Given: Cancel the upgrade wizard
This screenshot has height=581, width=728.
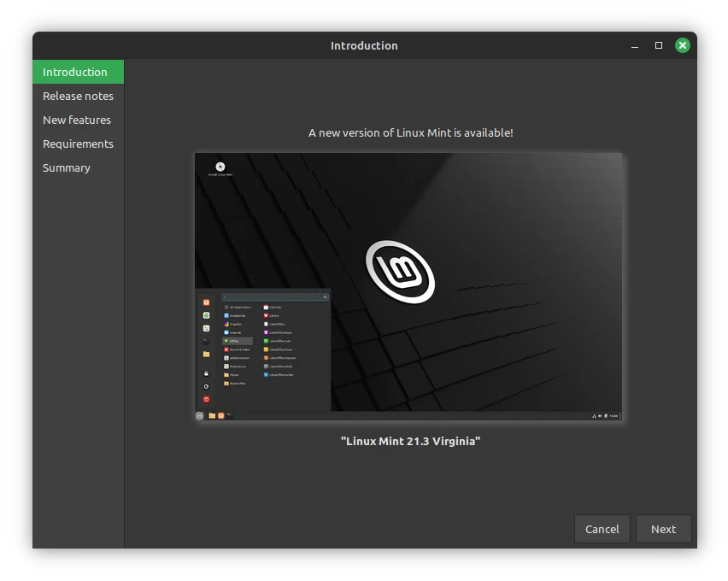Looking at the screenshot, I should 602,529.
